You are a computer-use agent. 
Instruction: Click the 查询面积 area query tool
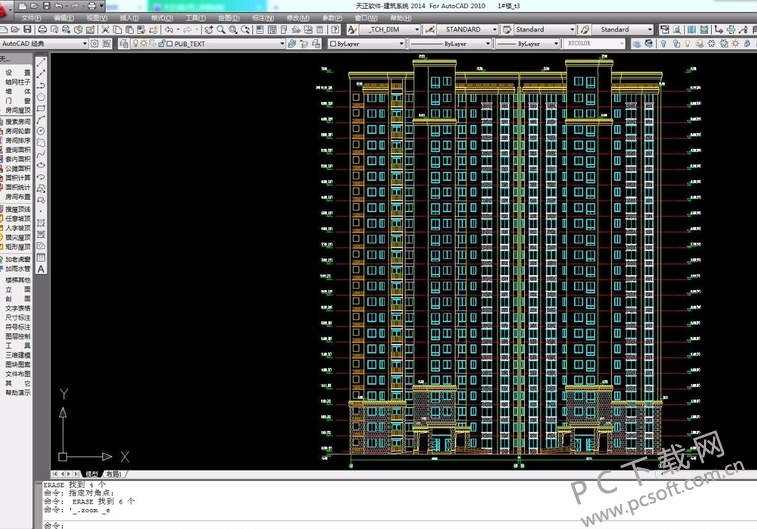click(x=17, y=150)
